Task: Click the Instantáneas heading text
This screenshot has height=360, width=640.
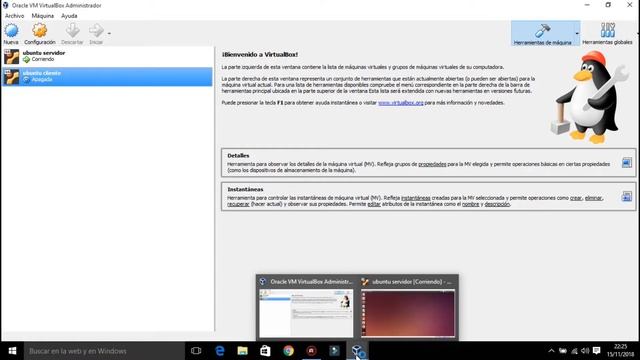Action: click(x=245, y=190)
